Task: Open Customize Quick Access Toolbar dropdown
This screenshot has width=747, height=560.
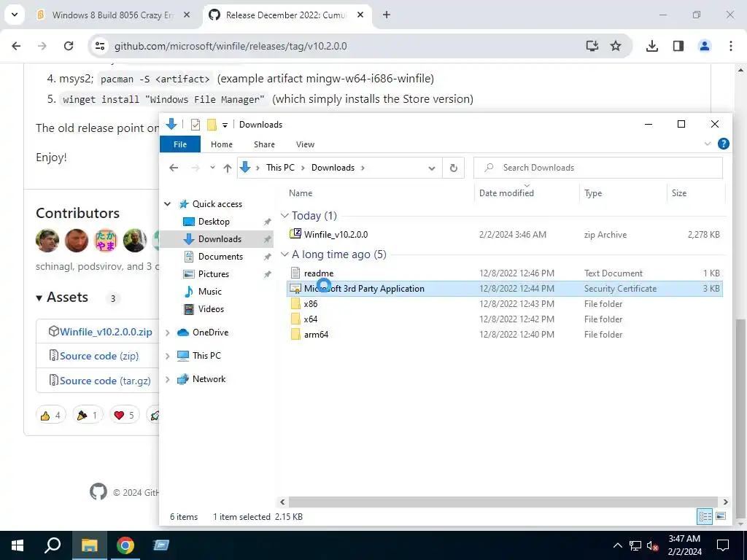Action: (225, 125)
